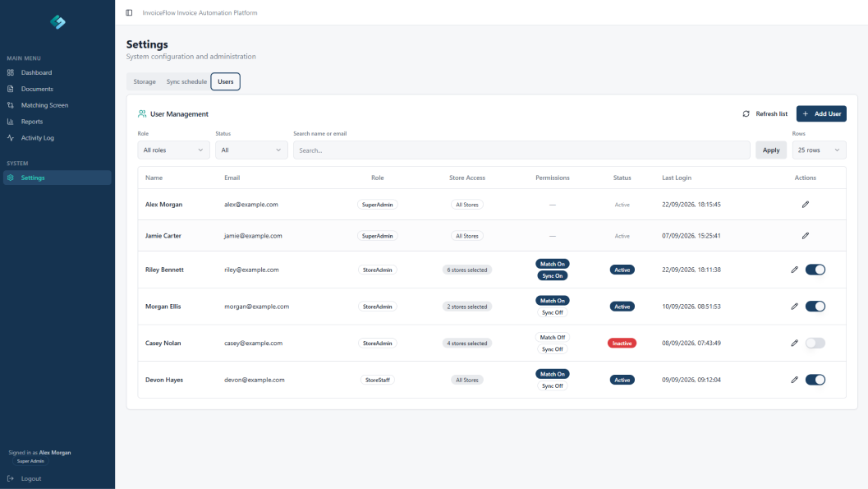Open the Status All dropdown
This screenshot has height=489, width=868.
251,150
